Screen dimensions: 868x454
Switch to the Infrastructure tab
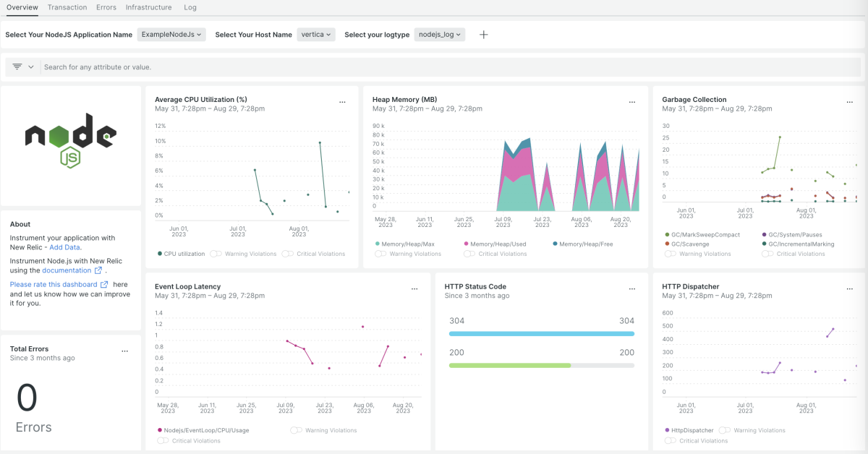click(x=148, y=7)
